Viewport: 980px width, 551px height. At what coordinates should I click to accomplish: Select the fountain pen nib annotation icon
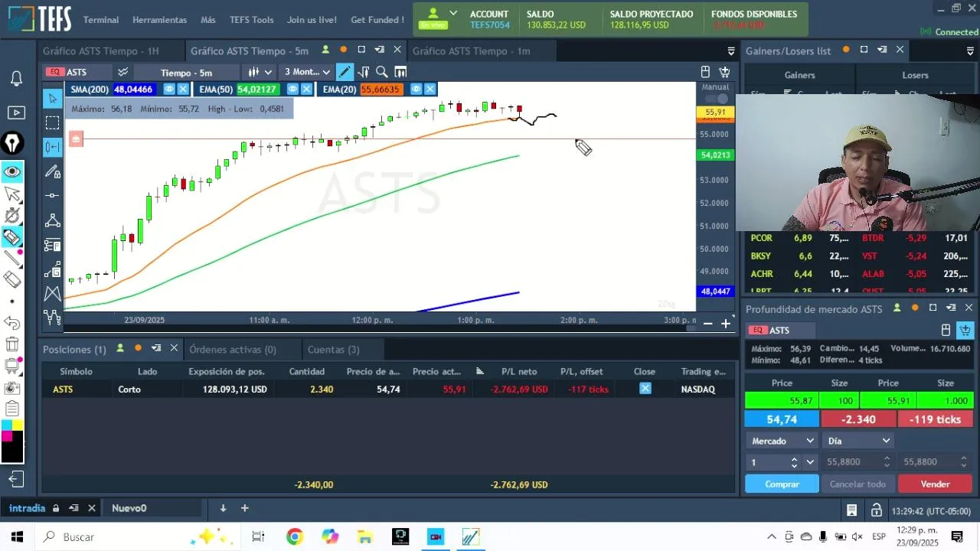(x=13, y=143)
